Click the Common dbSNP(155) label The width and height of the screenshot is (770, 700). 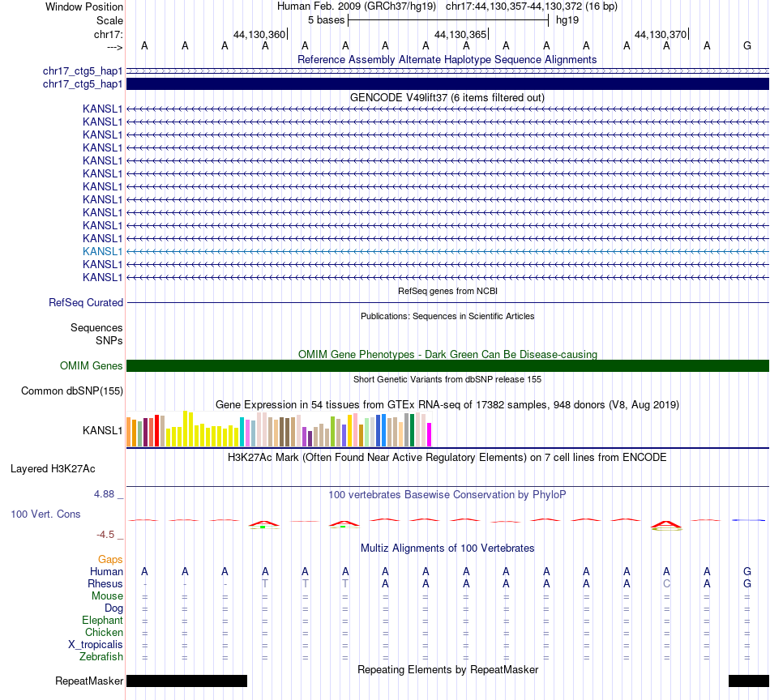(71, 391)
